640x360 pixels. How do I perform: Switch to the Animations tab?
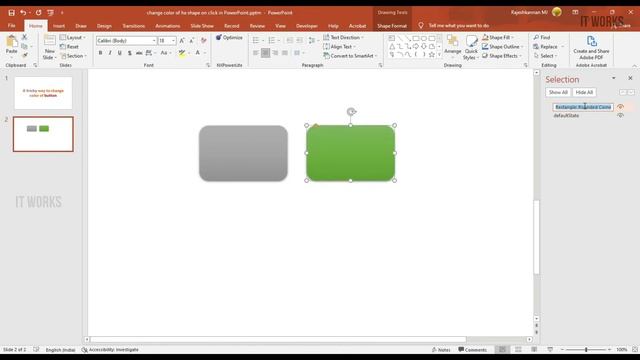(168, 26)
